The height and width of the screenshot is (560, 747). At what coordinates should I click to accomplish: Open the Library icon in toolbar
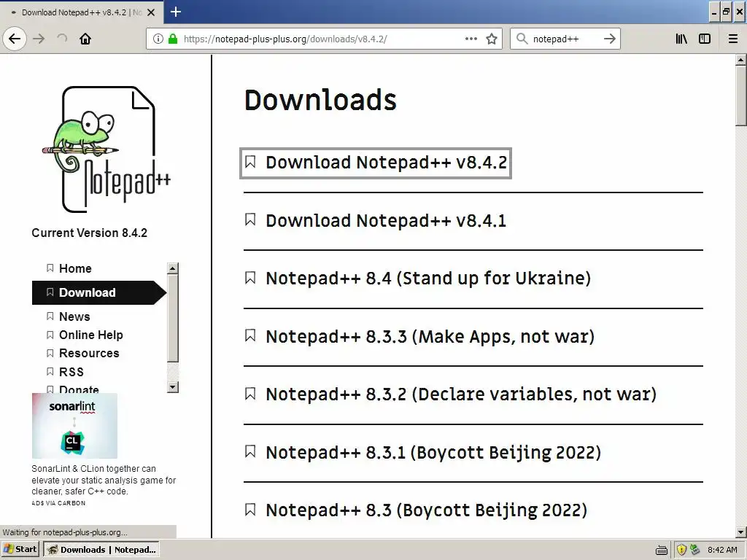[x=681, y=39]
